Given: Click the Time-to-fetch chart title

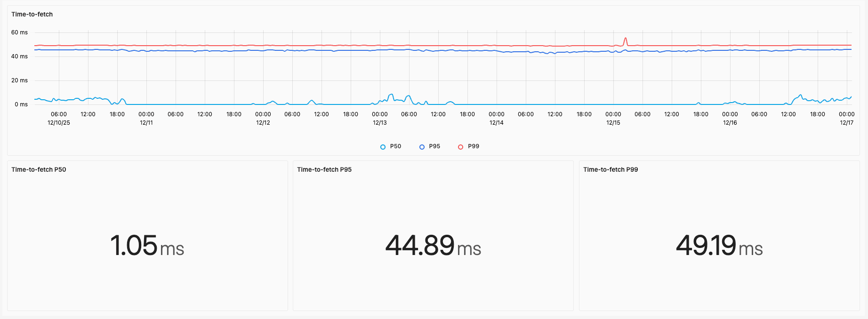Looking at the screenshot, I should [32, 14].
